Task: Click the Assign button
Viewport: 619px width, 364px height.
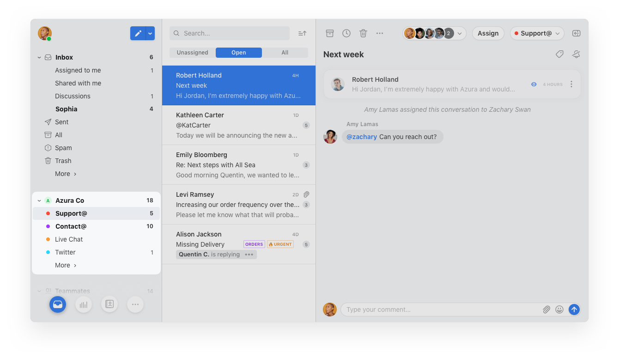Action: (488, 33)
